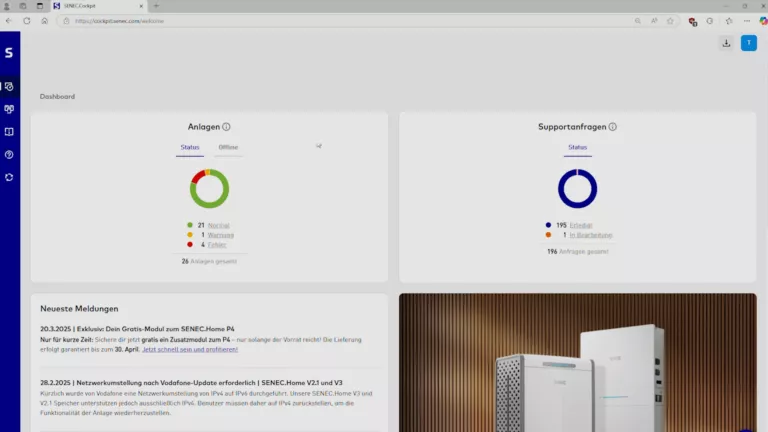Open the systems overview sidebar icon
The height and width of the screenshot is (432, 768).
9,109
